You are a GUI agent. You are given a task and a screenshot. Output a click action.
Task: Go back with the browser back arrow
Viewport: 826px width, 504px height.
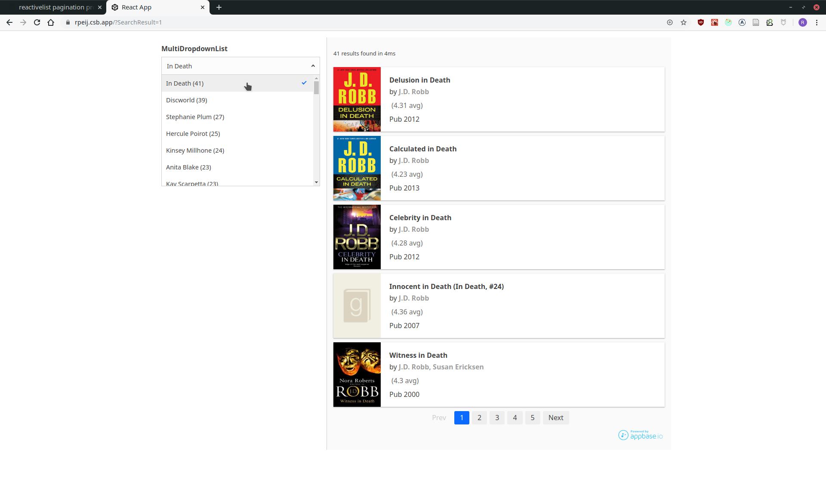click(9, 22)
